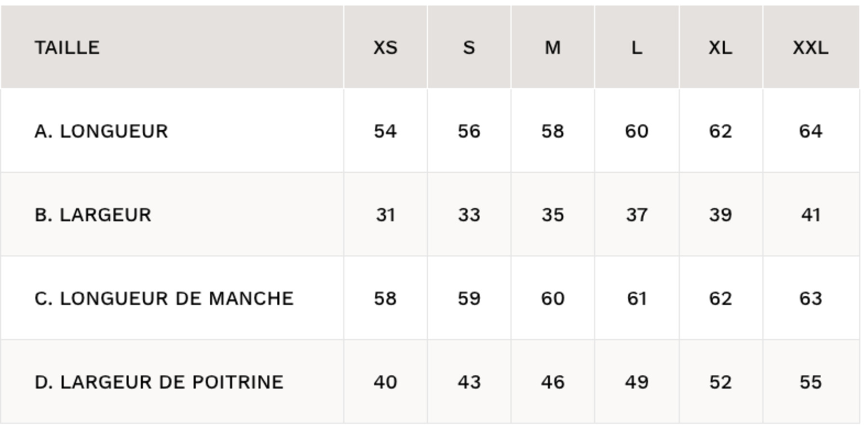
Task: Click the LONGUEUR DE MANCHE value 59
Action: pyautogui.click(x=469, y=299)
